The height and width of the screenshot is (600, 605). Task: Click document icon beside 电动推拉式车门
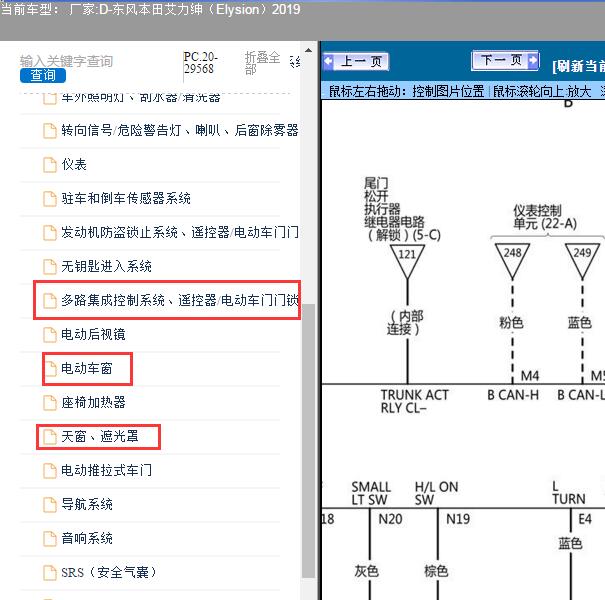[x=50, y=470]
